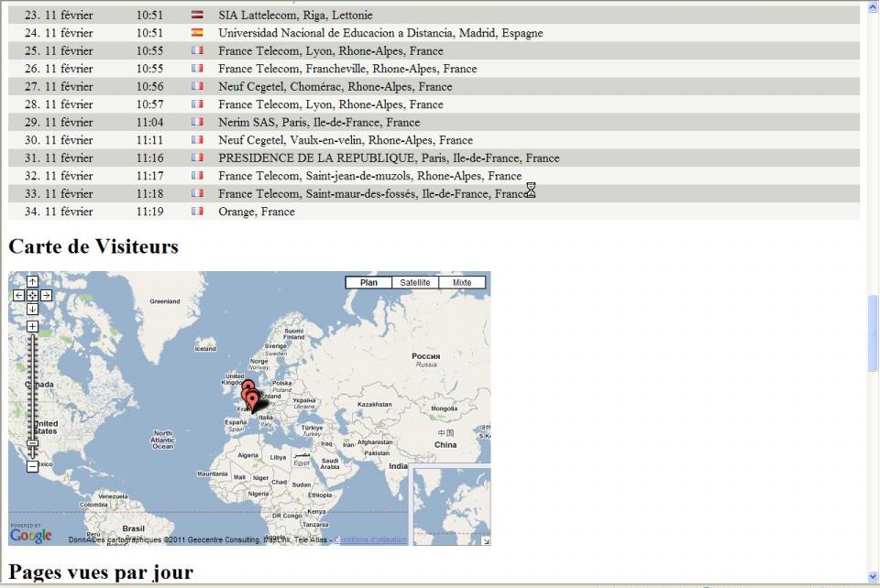Pan the map left with the arrow
The width and height of the screenshot is (880, 588).
pos(18,296)
